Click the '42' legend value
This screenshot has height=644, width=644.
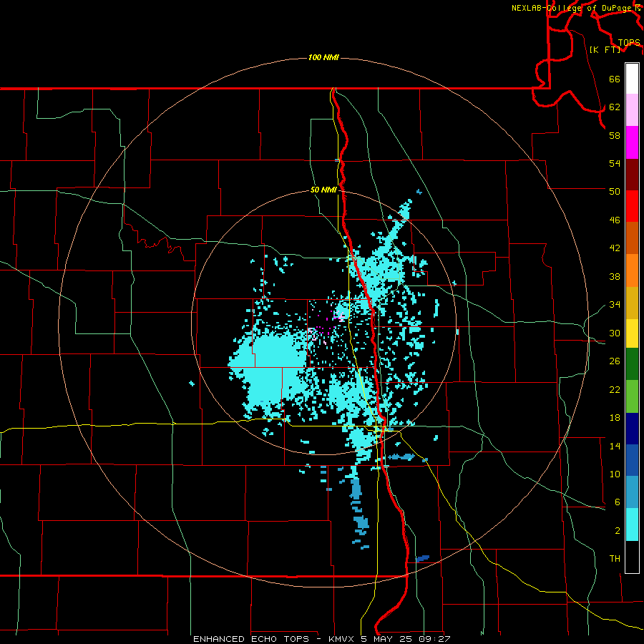(x=615, y=248)
